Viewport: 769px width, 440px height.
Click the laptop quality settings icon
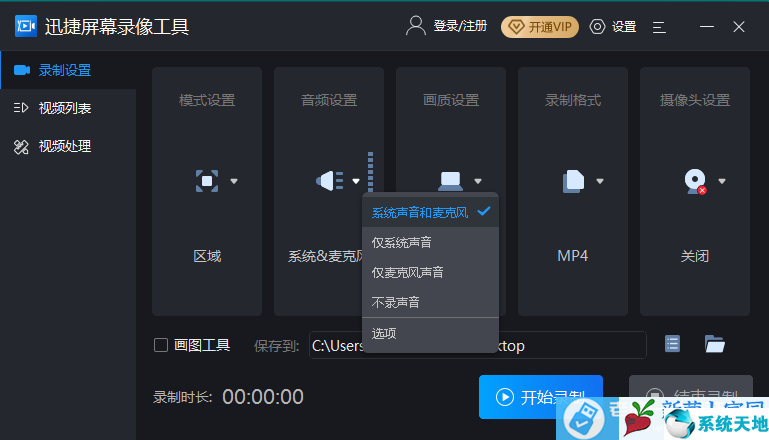450,181
